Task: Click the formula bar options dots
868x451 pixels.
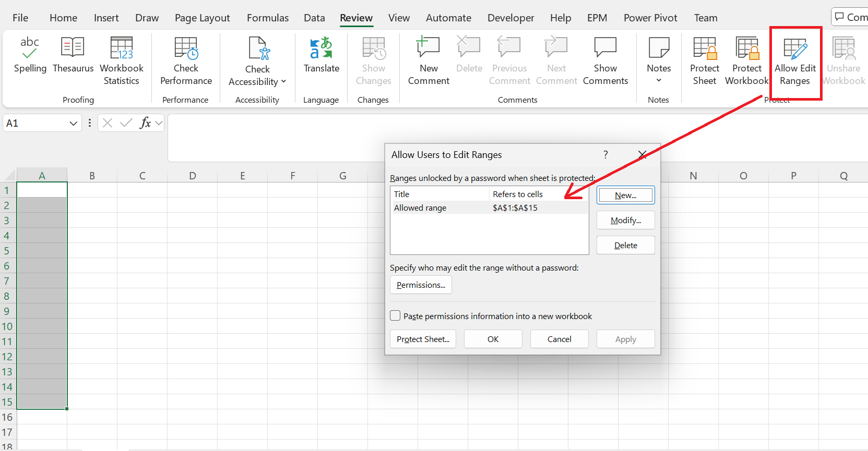Action: tap(90, 123)
